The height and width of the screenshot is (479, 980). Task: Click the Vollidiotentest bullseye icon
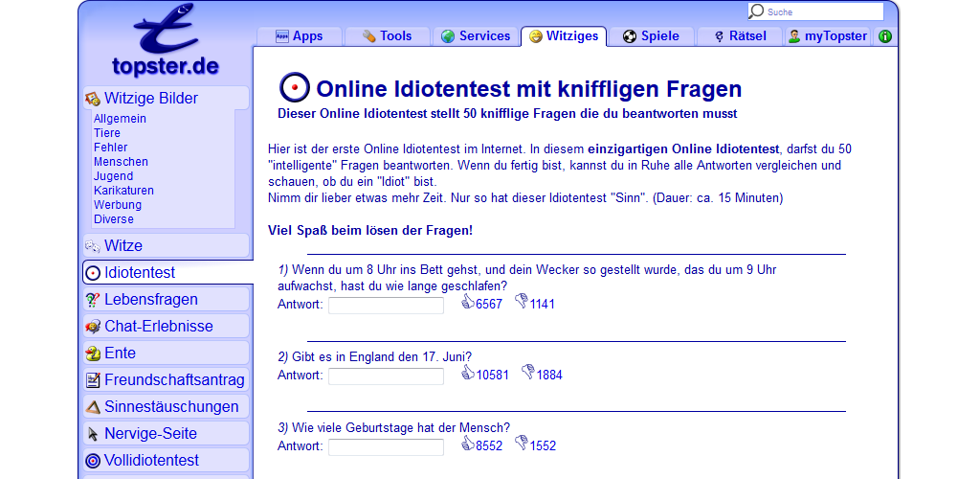(x=93, y=461)
